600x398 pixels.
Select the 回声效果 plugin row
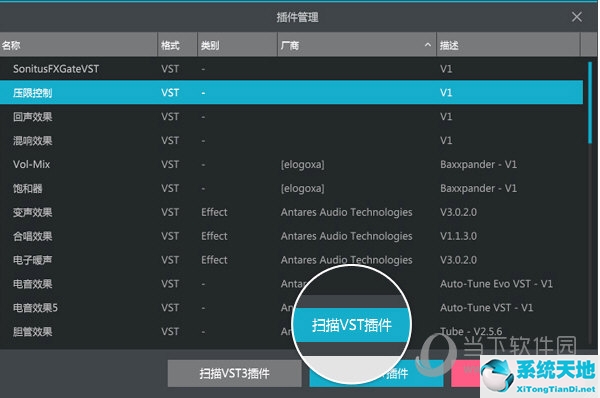pos(291,117)
